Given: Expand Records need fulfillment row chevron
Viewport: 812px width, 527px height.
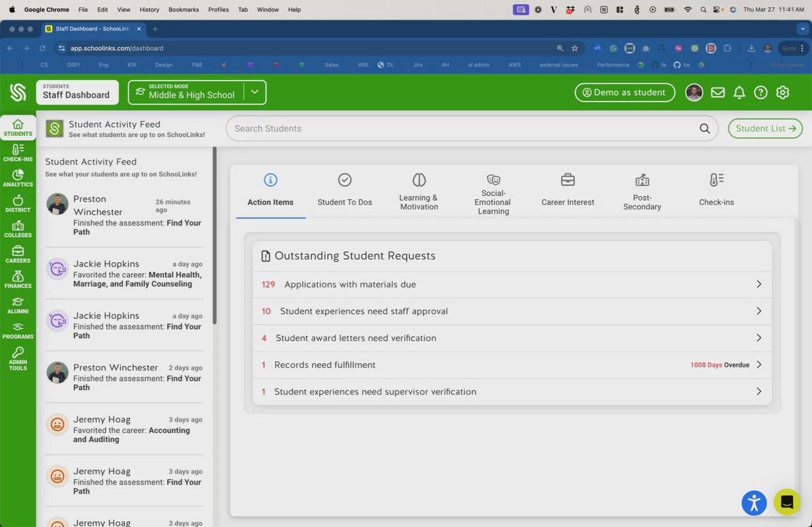Looking at the screenshot, I should (759, 365).
